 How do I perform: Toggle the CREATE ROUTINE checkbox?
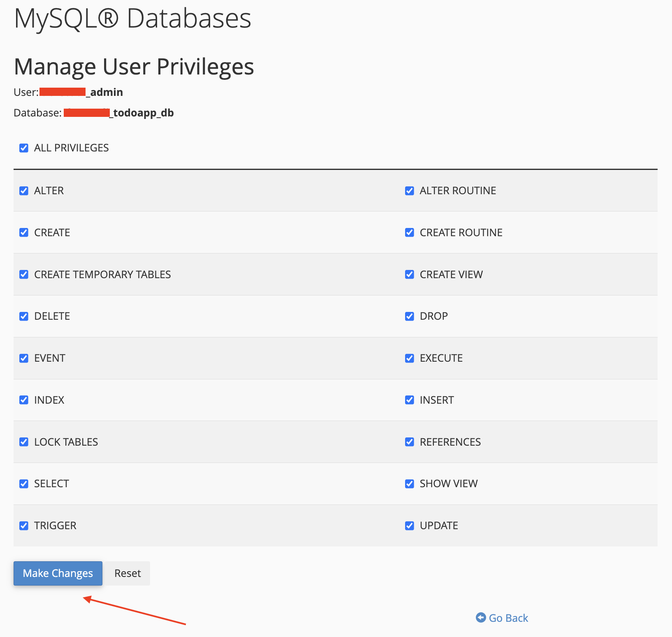pos(410,233)
